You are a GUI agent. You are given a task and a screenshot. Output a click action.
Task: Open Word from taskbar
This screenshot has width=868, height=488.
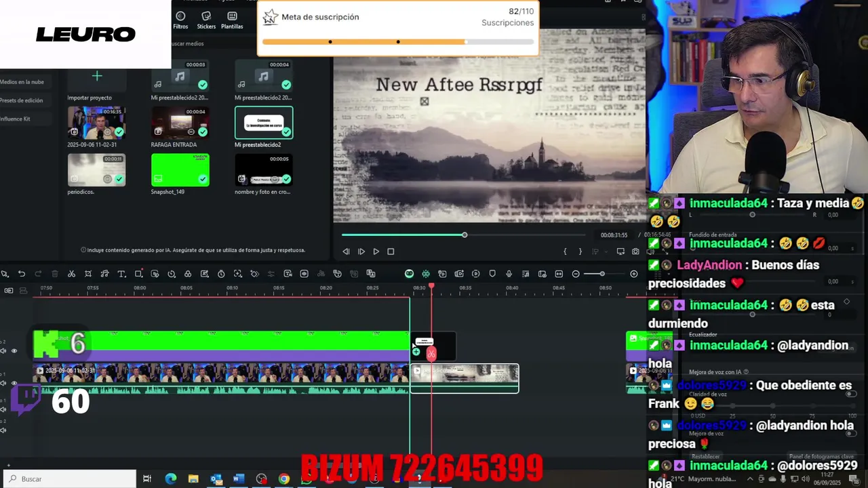239,479
